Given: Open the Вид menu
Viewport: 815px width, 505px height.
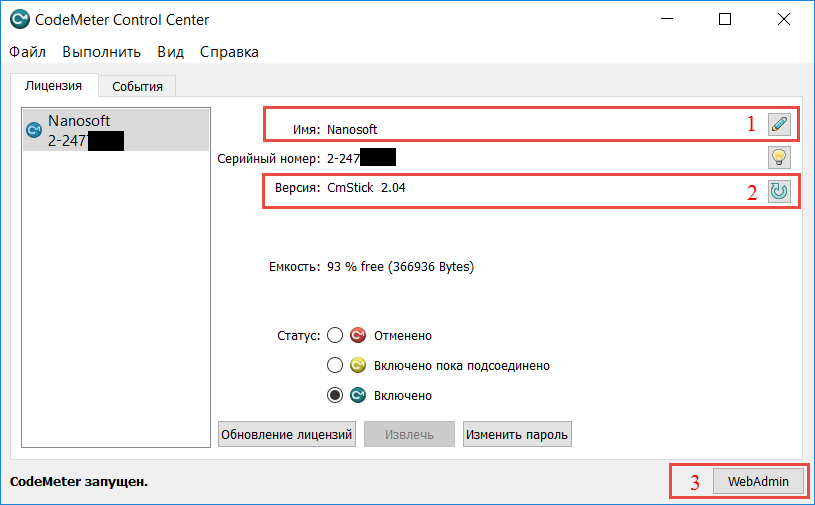Looking at the screenshot, I should tap(170, 52).
